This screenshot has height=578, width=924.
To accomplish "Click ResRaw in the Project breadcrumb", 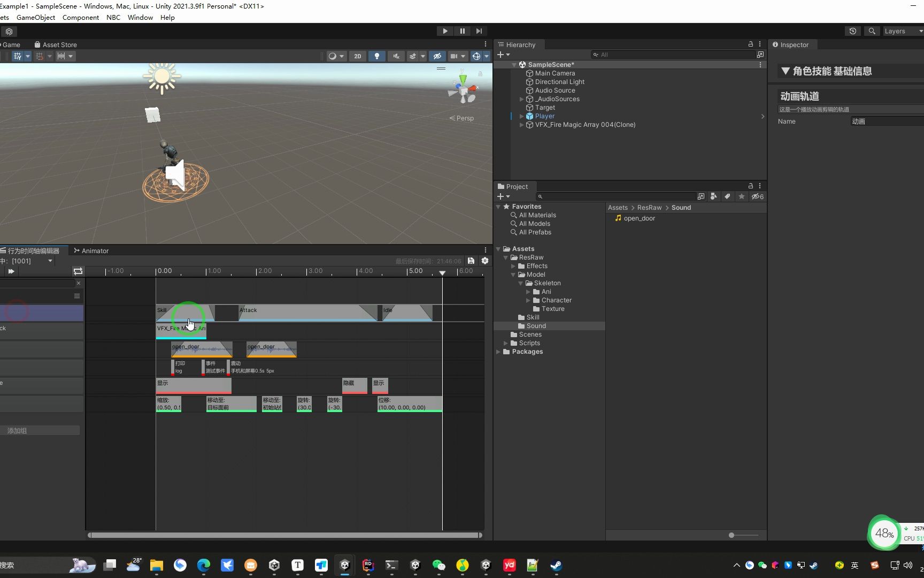I will (649, 208).
